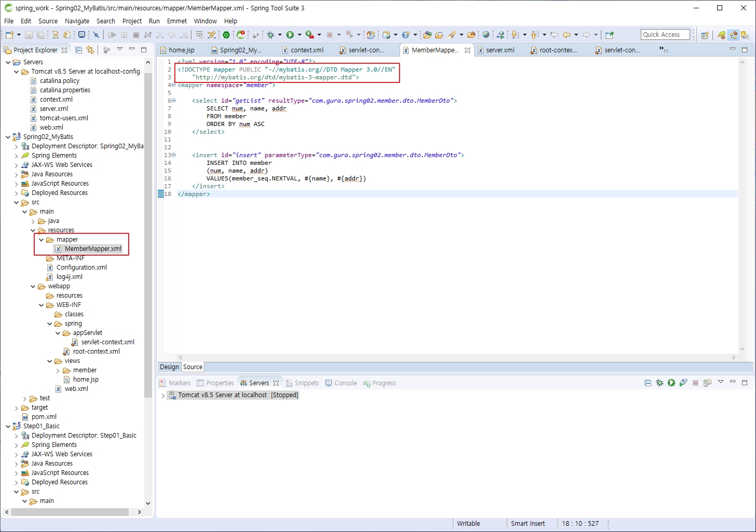
Task: Click the Open Perspective icon
Action: coord(705,35)
